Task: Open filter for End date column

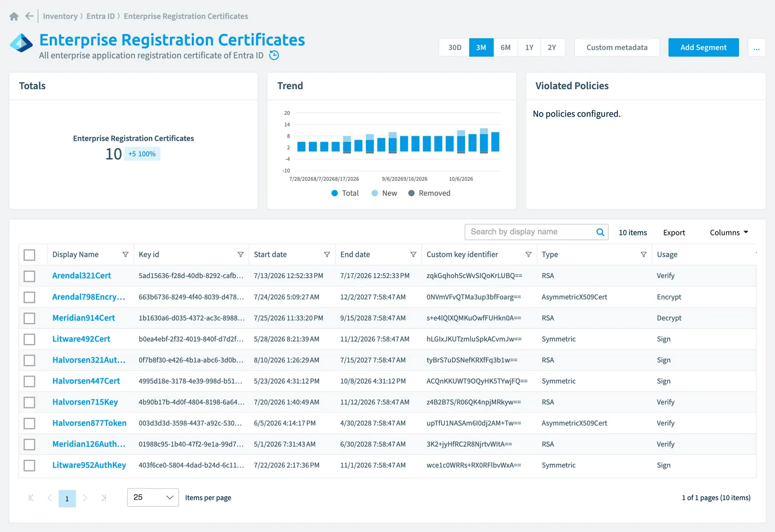Action: [x=413, y=254]
